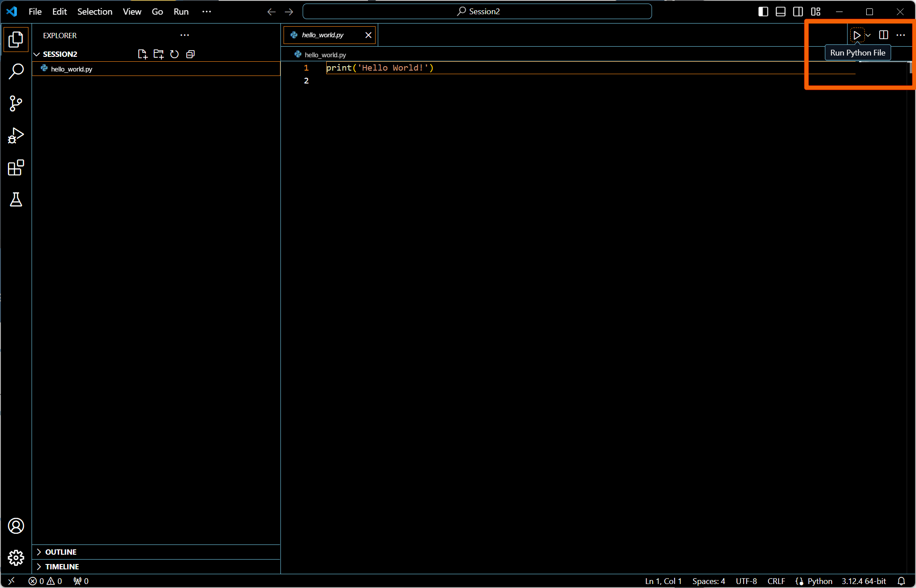
Task: Open the Testing flask view
Action: 16,200
